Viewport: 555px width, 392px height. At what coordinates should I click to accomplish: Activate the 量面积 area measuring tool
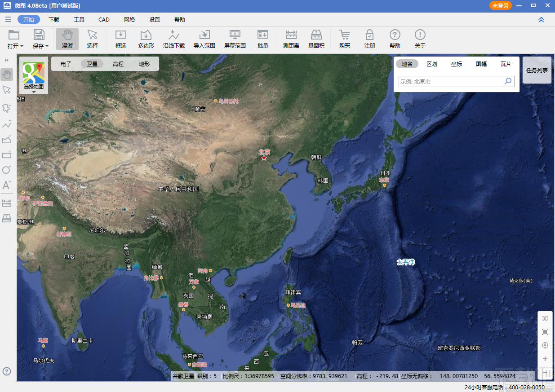[x=316, y=39]
